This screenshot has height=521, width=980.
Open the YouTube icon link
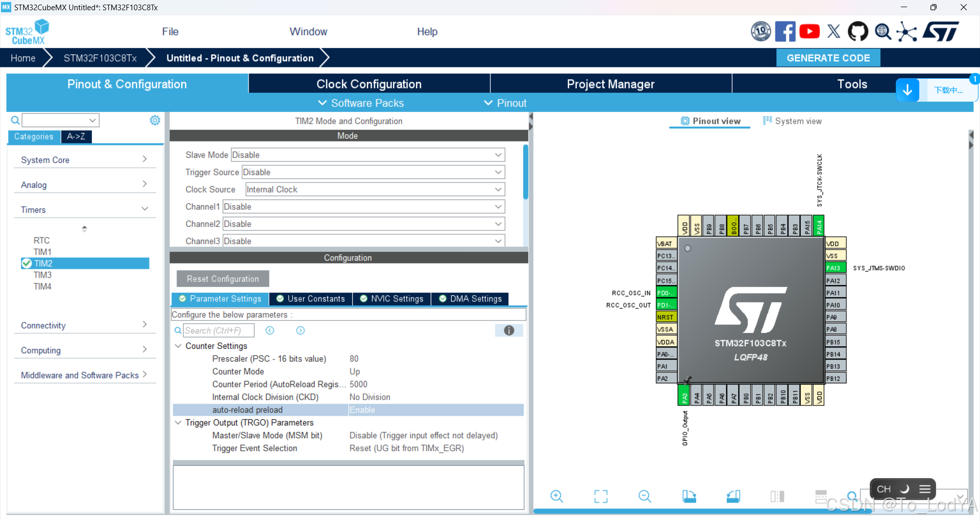[x=810, y=31]
